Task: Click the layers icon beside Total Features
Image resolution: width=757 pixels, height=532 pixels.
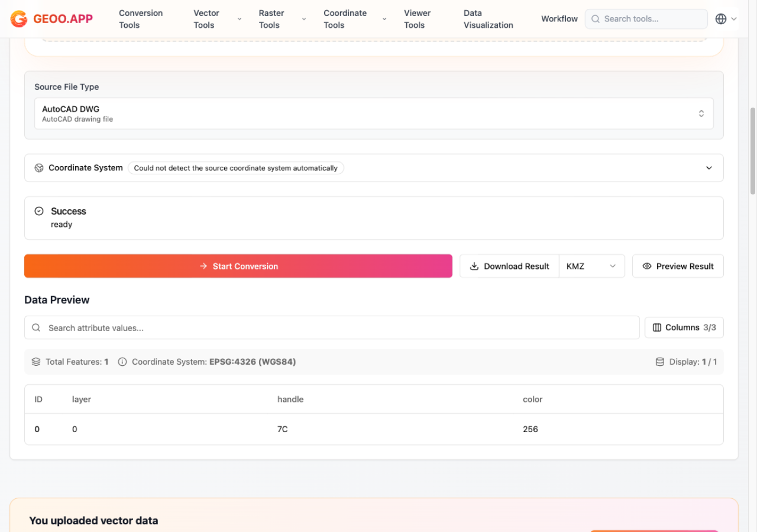Action: pyautogui.click(x=36, y=362)
